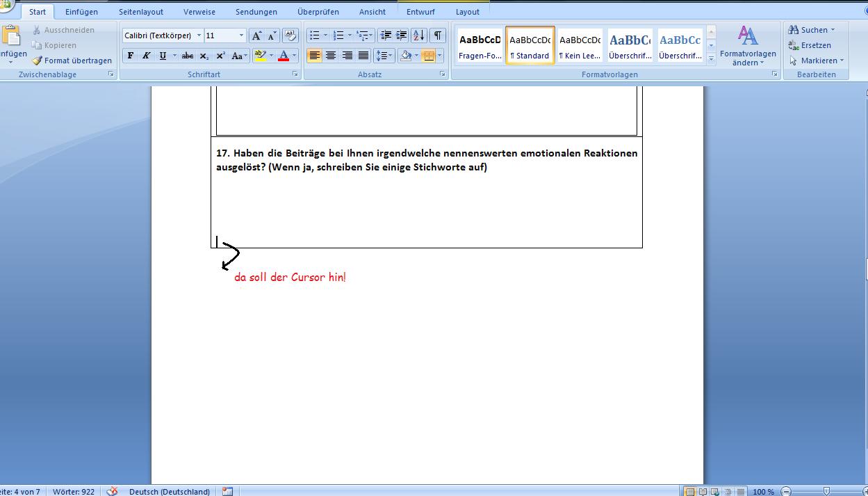This screenshot has height=496, width=868.
Task: Open the Suchen dropdown arrow
Action: coord(833,30)
